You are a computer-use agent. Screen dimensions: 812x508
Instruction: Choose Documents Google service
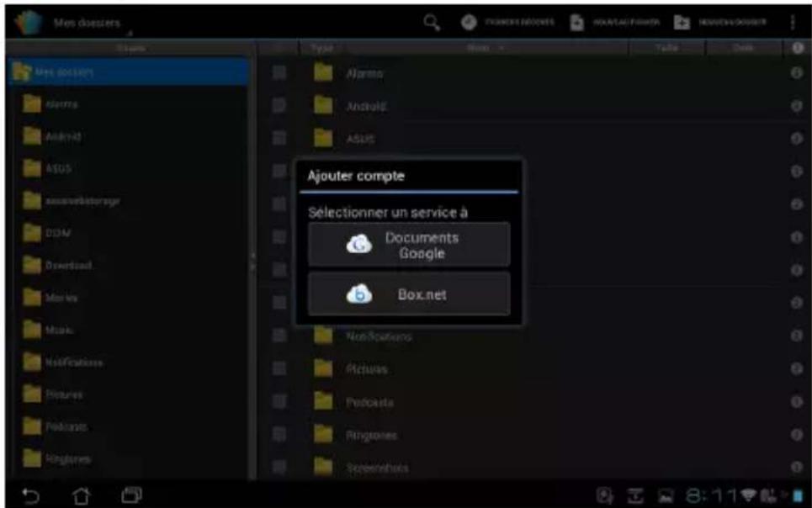pyautogui.click(x=409, y=245)
